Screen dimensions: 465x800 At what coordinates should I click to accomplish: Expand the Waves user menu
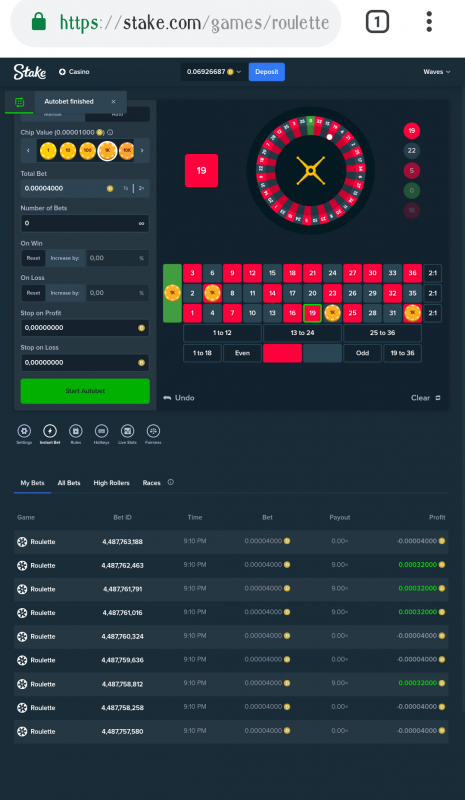[x=437, y=72]
